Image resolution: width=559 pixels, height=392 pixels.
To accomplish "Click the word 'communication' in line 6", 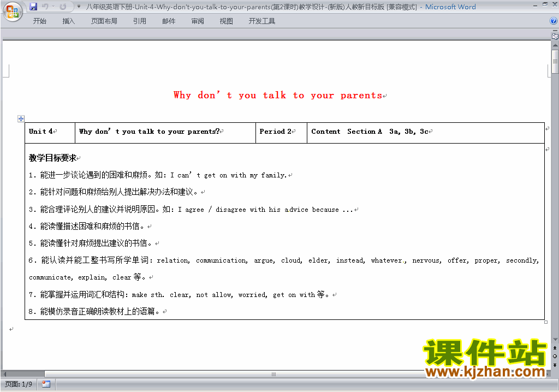I will click(x=221, y=260).
